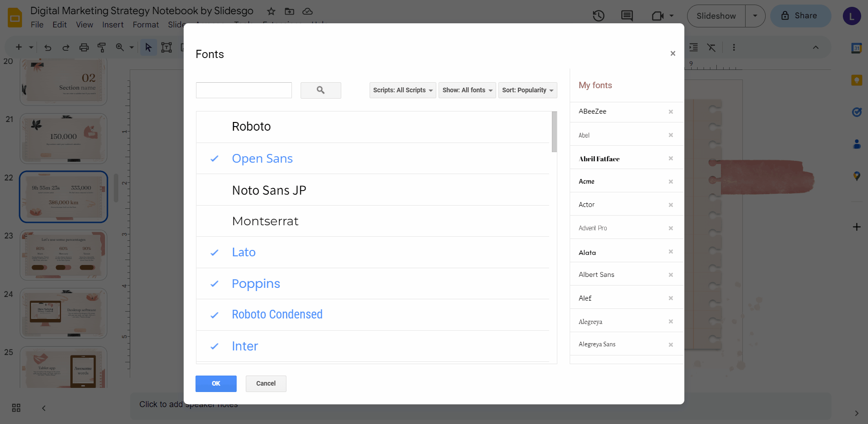Open Show: All fonts dropdown
868x424 pixels.
pos(467,90)
